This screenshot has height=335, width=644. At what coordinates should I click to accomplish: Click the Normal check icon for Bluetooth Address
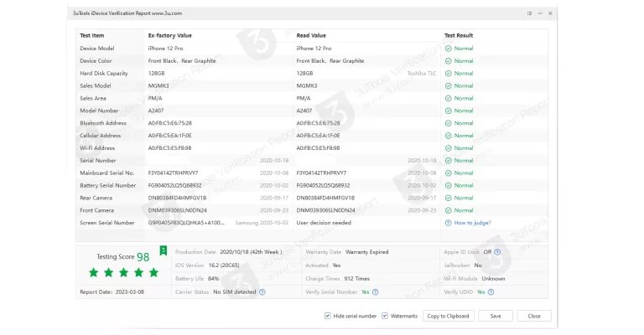pyautogui.click(x=448, y=123)
